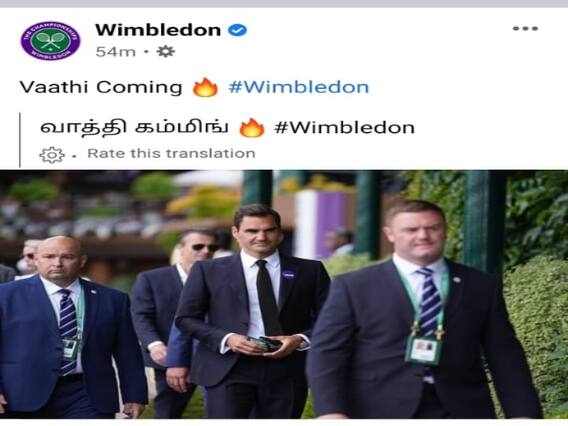Follow the #Wimbledon hashtag in the caption
Screen dimensions: 568x426
pos(298,87)
